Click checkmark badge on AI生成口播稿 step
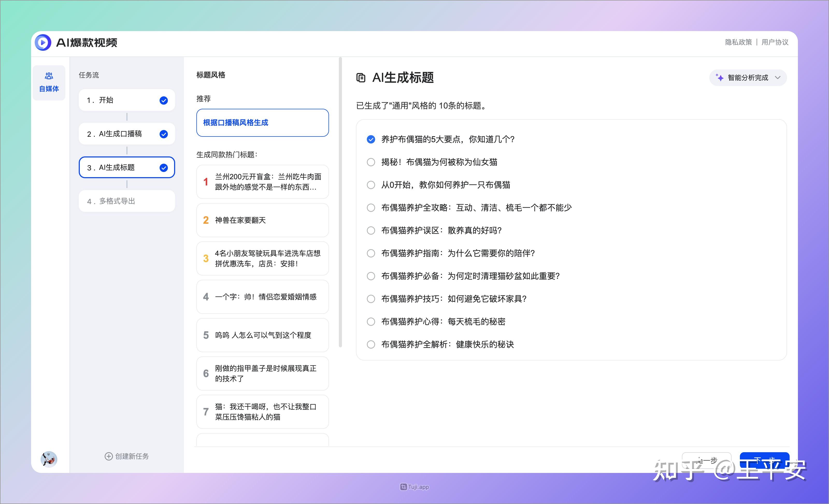Screen dimensions: 829x504 coord(164,134)
